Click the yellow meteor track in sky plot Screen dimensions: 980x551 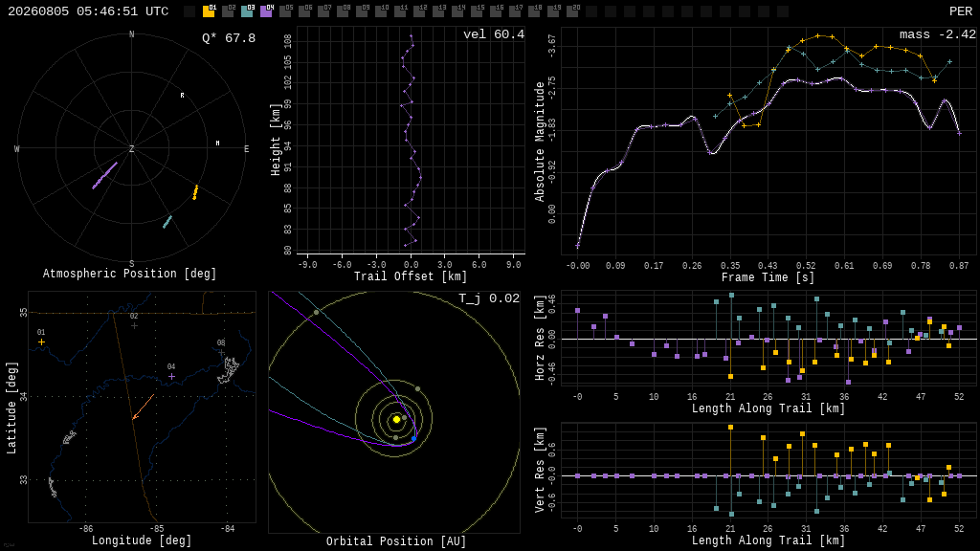195,192
